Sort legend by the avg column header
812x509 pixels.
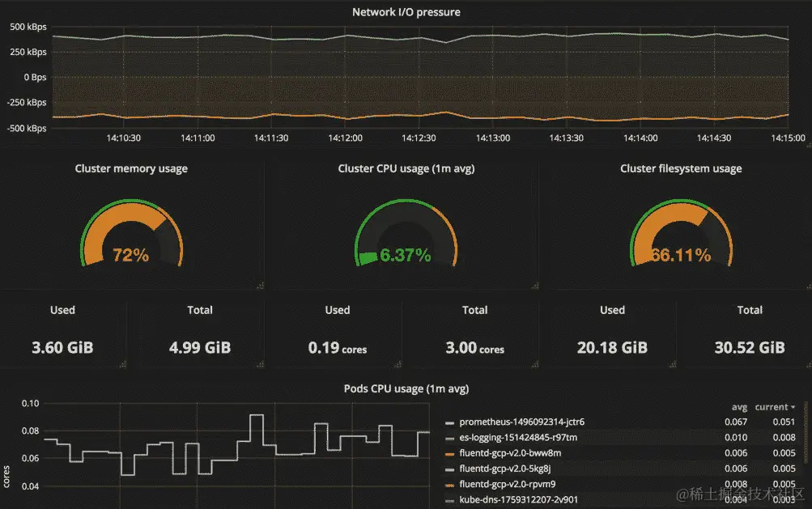[739, 407]
